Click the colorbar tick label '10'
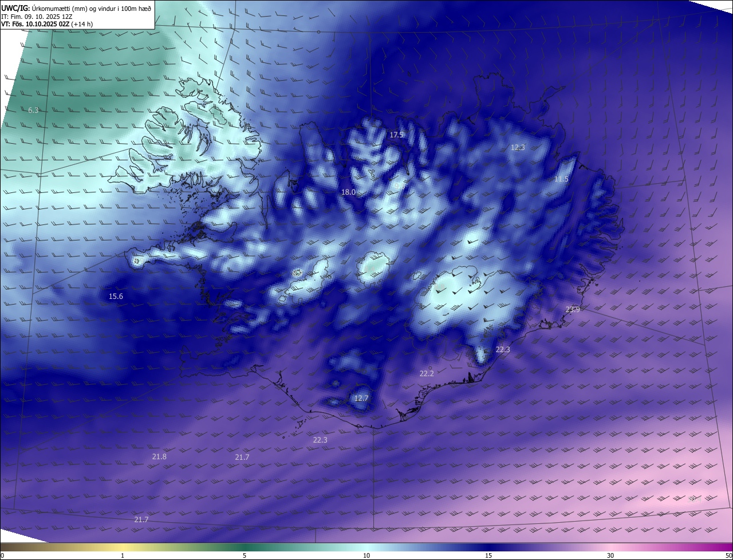 click(x=366, y=556)
